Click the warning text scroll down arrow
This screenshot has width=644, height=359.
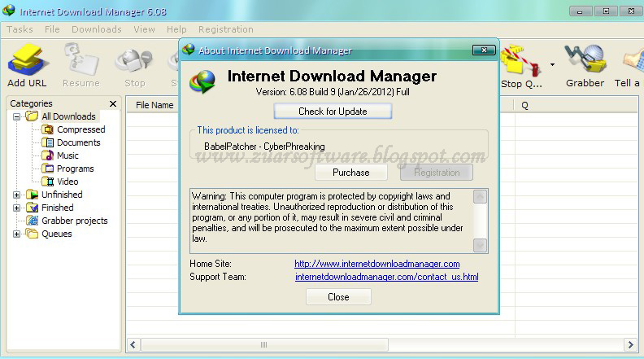click(x=480, y=246)
